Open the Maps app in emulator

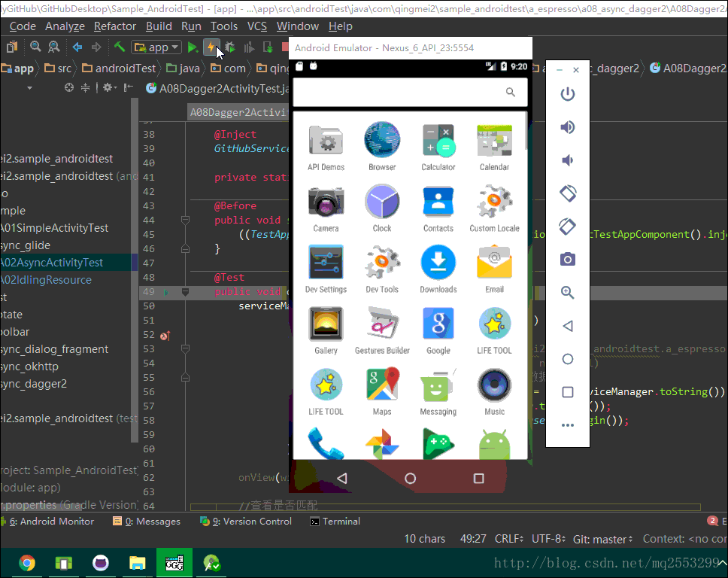pos(382,391)
